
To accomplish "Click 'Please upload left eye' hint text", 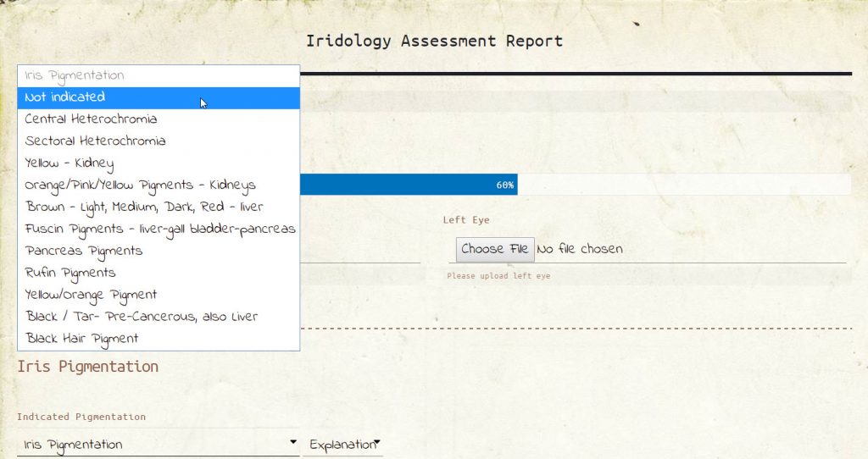I will [498, 276].
